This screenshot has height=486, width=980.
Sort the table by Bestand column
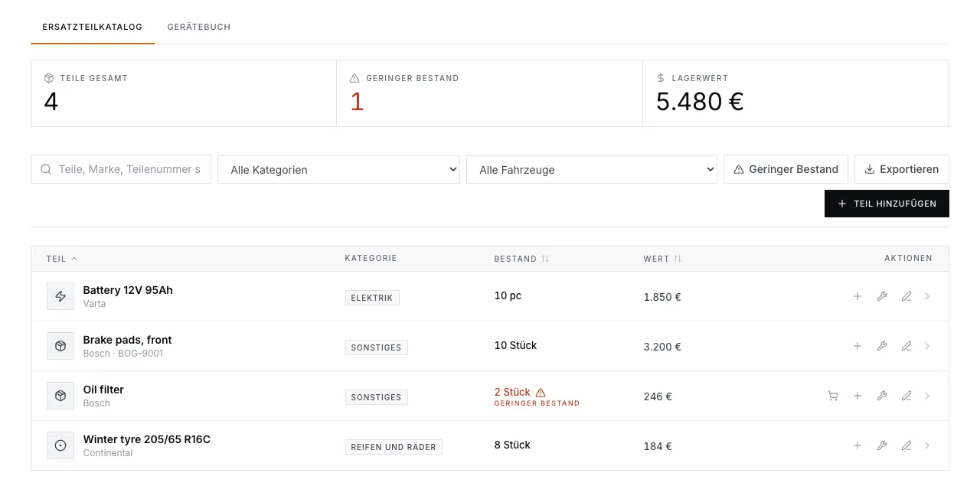(x=522, y=259)
